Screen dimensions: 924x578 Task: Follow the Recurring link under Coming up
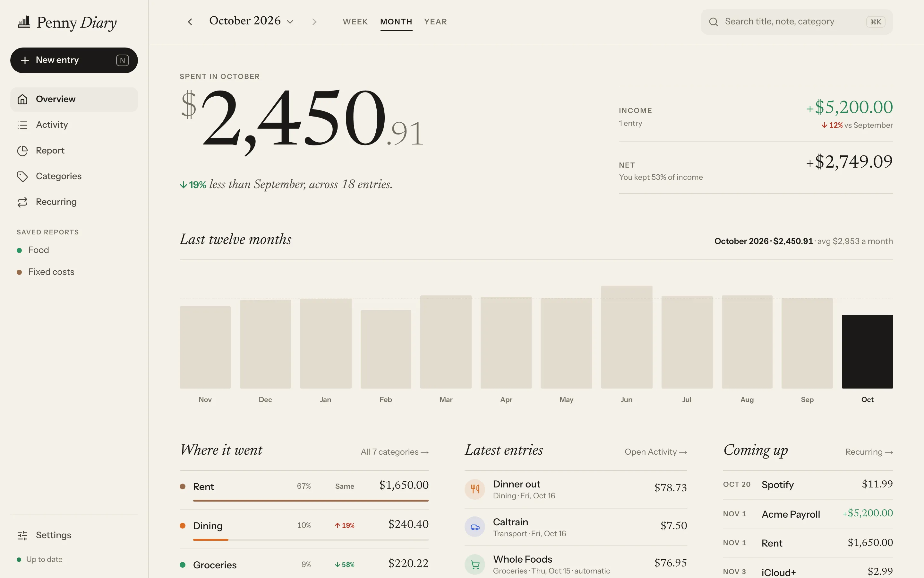[x=869, y=452]
